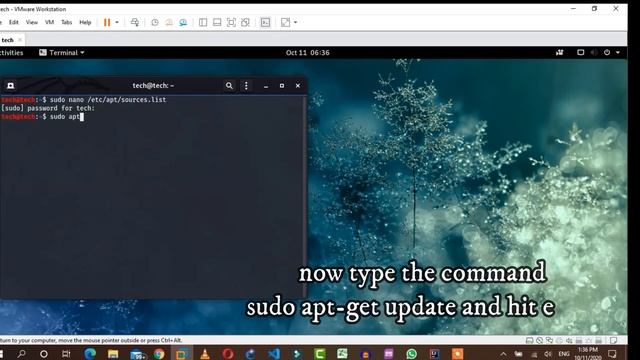Open the VM menu
The width and height of the screenshot is (640, 360).
coord(49,22)
